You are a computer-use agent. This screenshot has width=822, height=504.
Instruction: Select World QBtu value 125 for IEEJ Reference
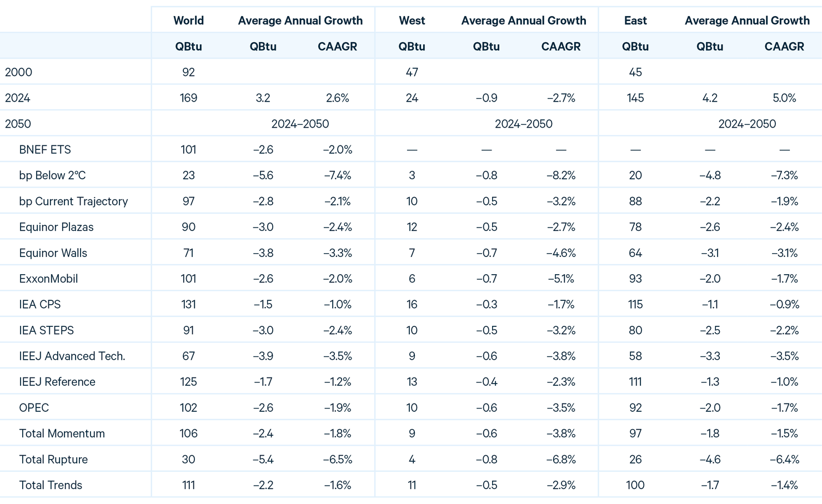point(188,382)
